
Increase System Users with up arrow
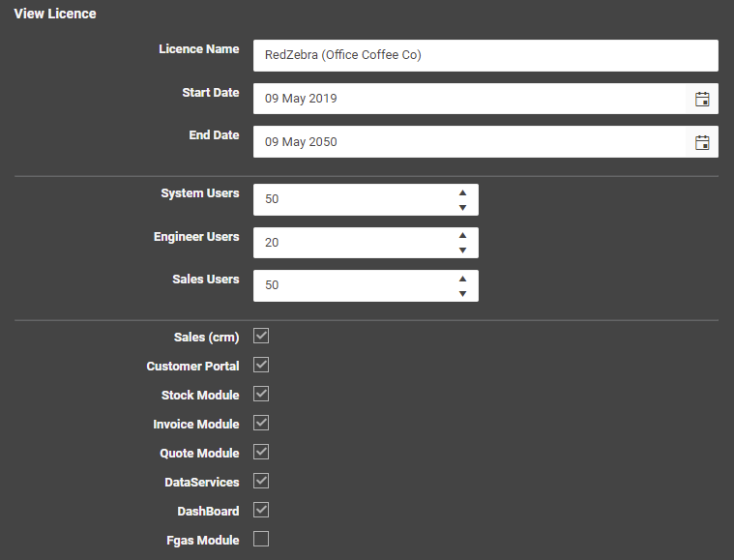462,192
